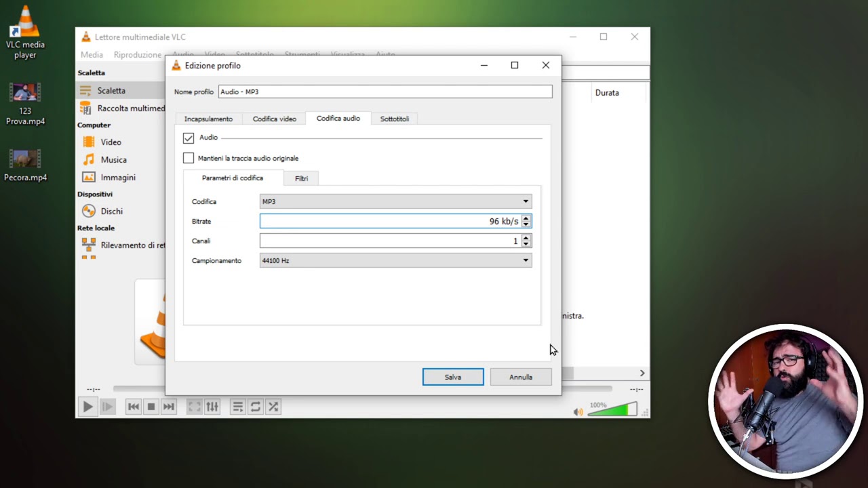The image size is (868, 488).
Task: Select the Musica item label in sidebar
Action: pos(114,160)
